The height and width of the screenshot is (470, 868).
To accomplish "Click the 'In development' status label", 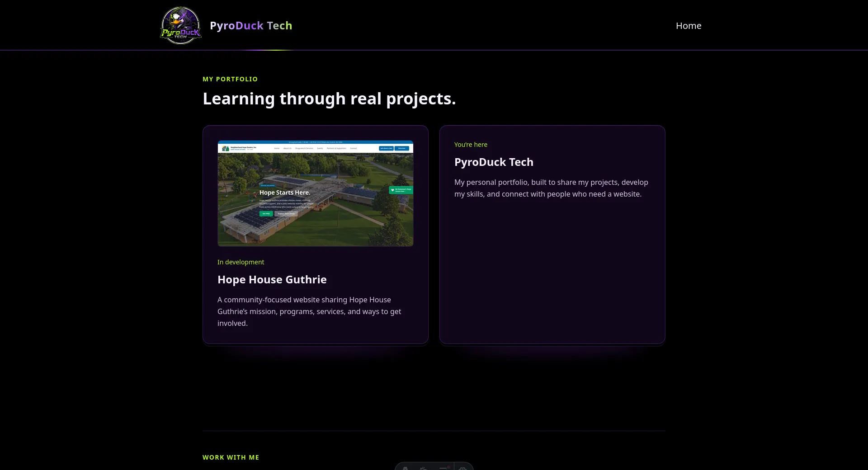I will click(x=241, y=262).
